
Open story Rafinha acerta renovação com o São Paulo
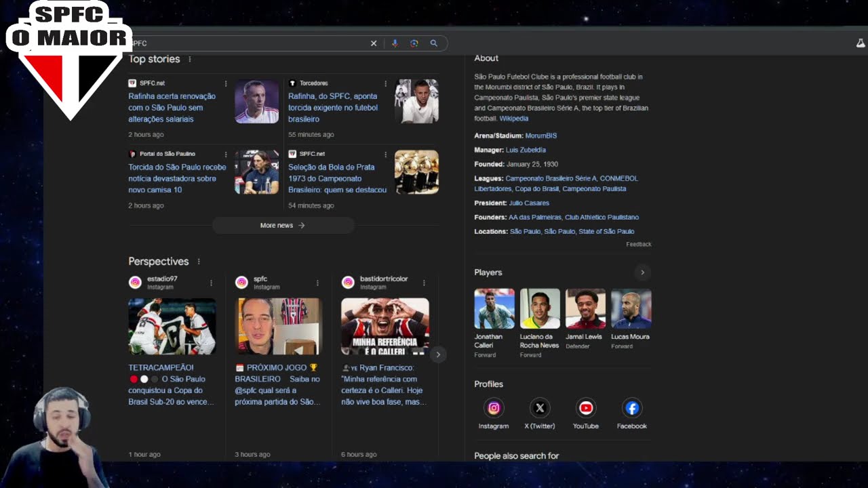[x=172, y=108]
